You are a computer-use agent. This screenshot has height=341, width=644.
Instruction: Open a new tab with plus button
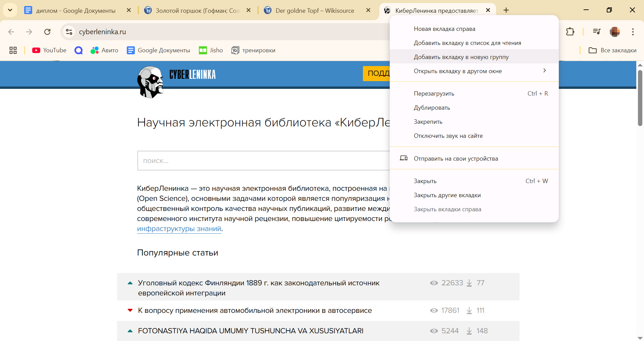click(506, 10)
